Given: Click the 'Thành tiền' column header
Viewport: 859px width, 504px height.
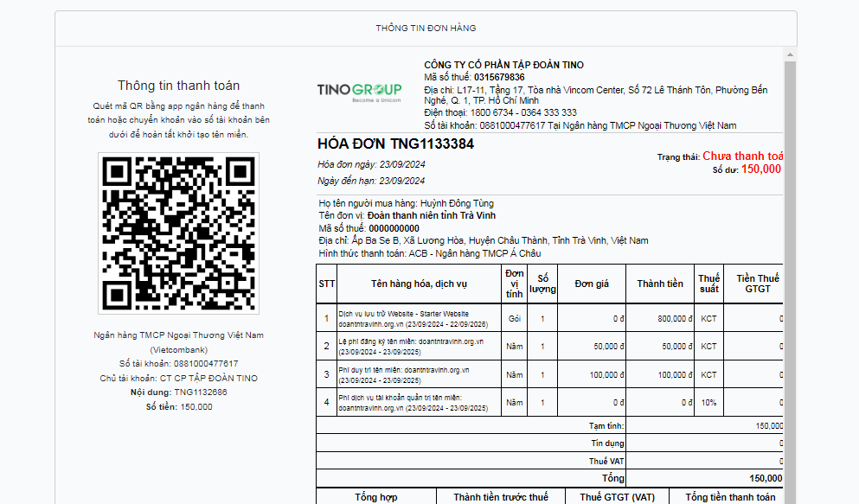Looking at the screenshot, I should pos(659,284).
